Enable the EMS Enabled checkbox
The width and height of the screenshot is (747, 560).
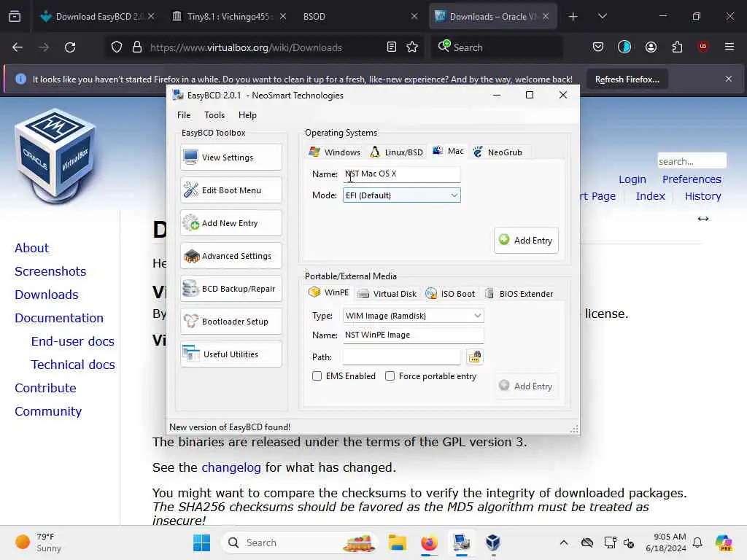(x=317, y=376)
